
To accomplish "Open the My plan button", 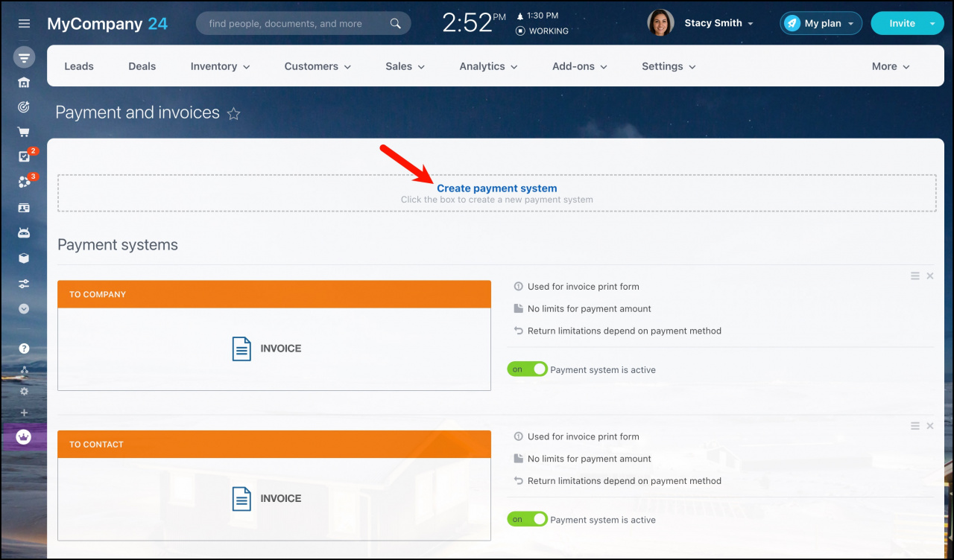I will (x=821, y=23).
